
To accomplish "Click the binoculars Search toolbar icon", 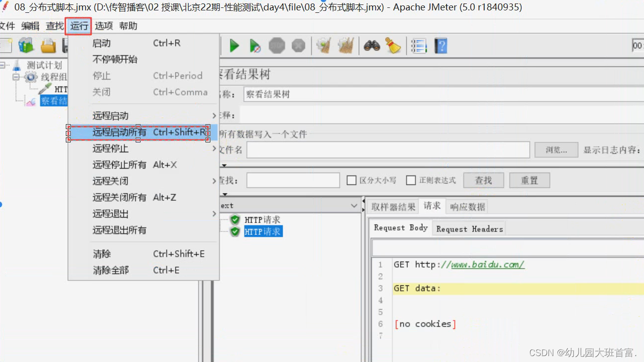I will click(x=372, y=46).
